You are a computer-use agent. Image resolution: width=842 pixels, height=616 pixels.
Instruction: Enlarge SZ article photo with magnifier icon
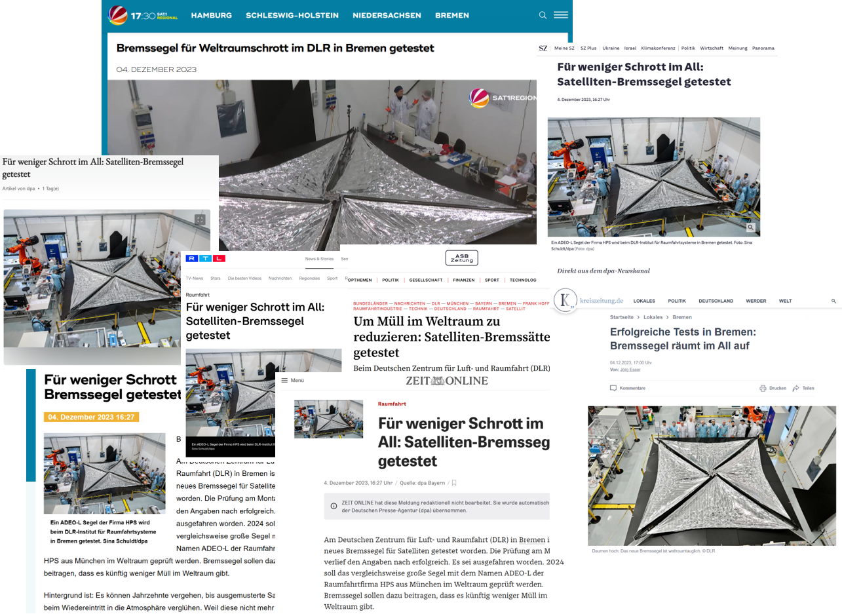[751, 227]
